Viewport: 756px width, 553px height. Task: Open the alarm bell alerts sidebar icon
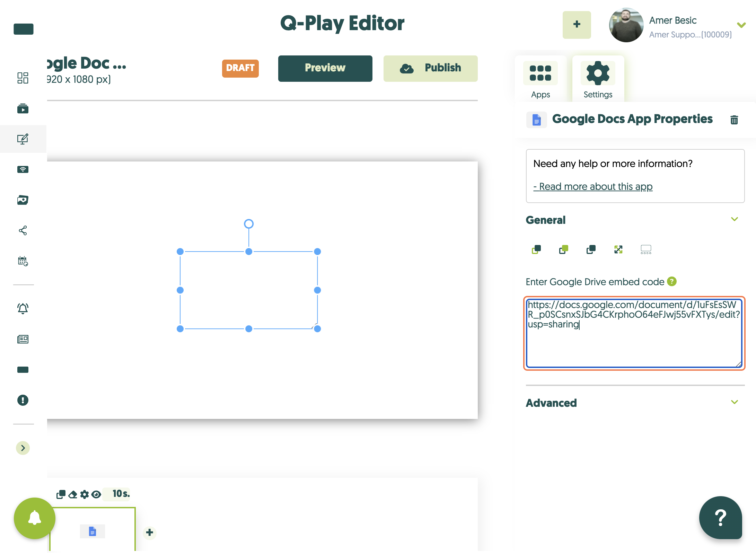click(x=23, y=308)
